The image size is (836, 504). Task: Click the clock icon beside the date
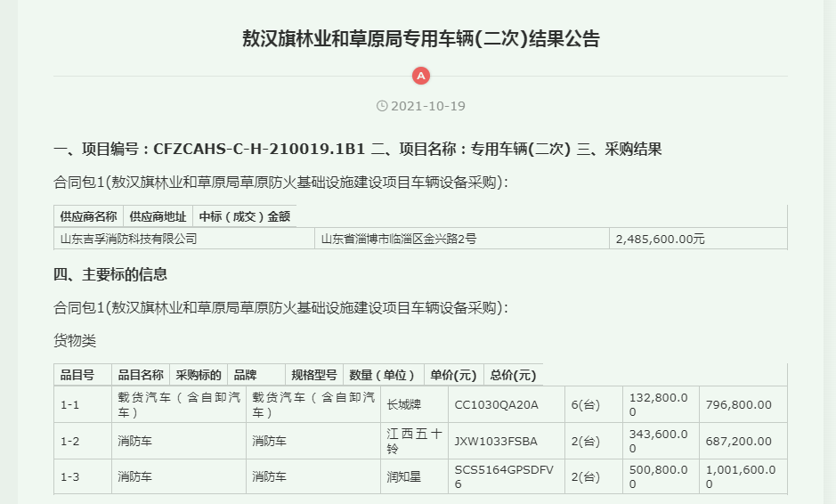382,106
